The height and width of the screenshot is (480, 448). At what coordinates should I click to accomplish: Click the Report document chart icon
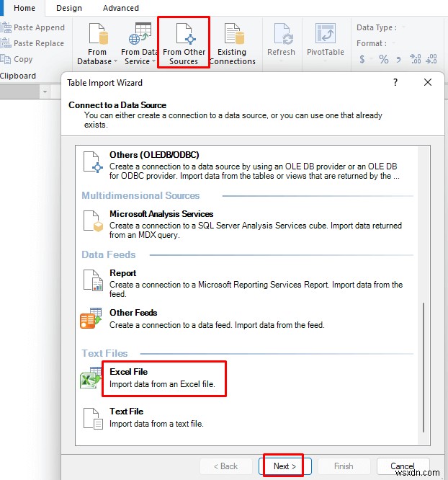93,280
